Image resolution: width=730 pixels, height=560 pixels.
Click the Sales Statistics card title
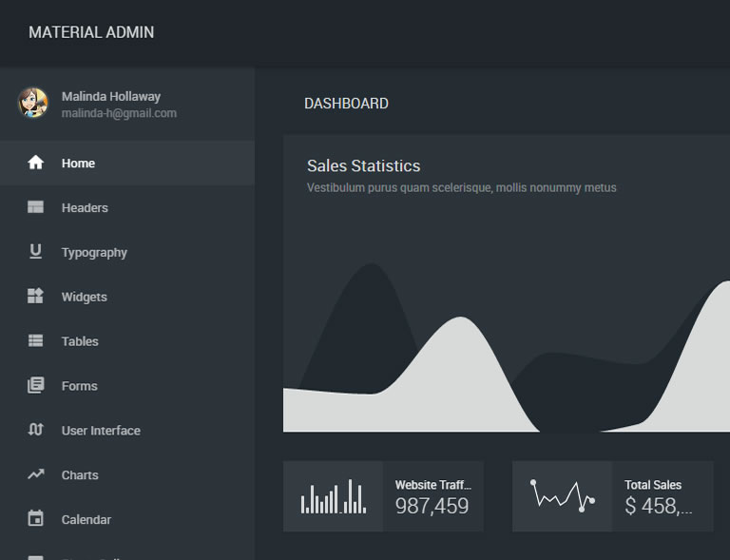click(x=363, y=166)
